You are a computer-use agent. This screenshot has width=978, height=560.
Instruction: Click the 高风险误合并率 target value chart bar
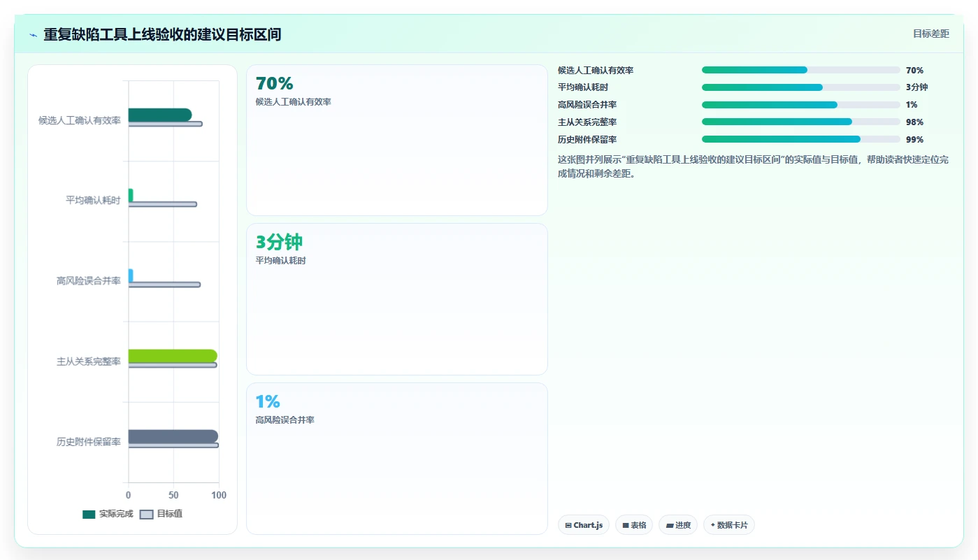(164, 285)
